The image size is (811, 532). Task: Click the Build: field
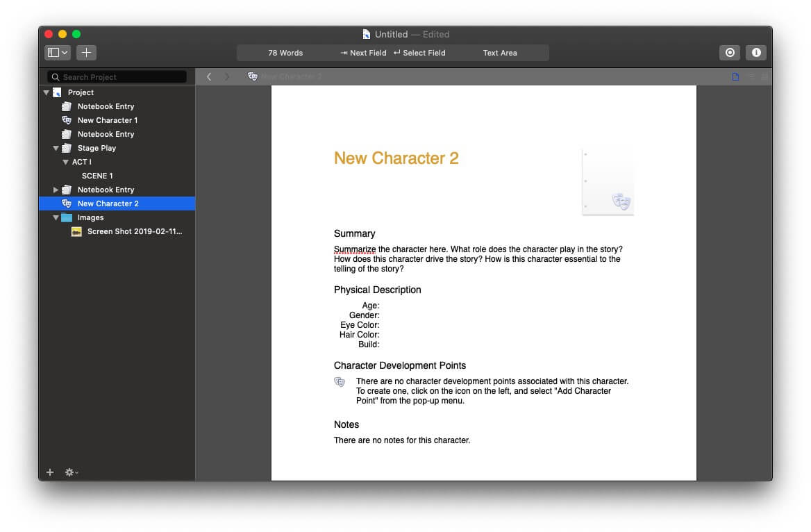pyautogui.click(x=369, y=344)
